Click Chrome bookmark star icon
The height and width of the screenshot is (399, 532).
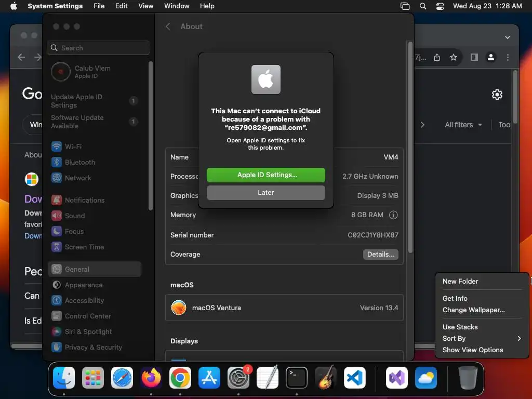click(x=454, y=57)
